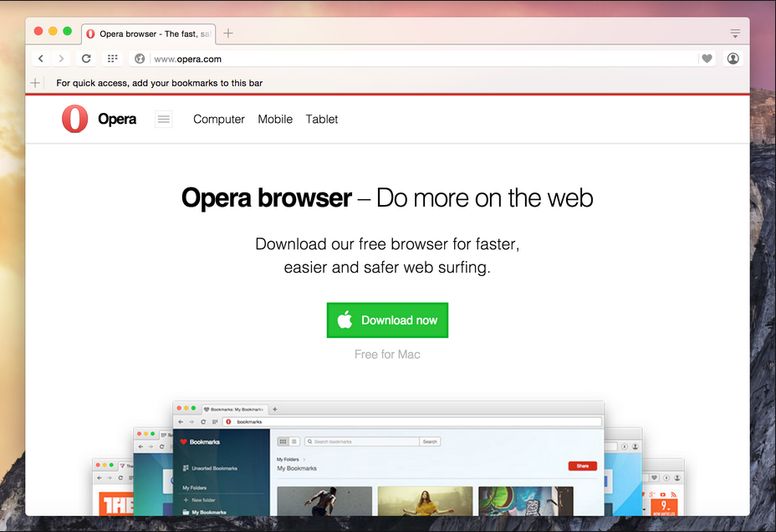
Task: Select the Computer navigation item
Action: click(218, 120)
